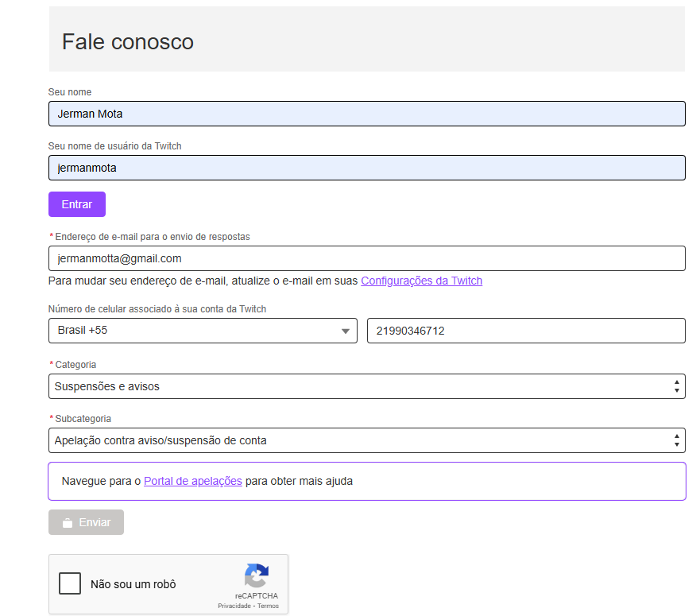Click the 'Seu nome' input field
The image size is (700, 616).
click(366, 114)
